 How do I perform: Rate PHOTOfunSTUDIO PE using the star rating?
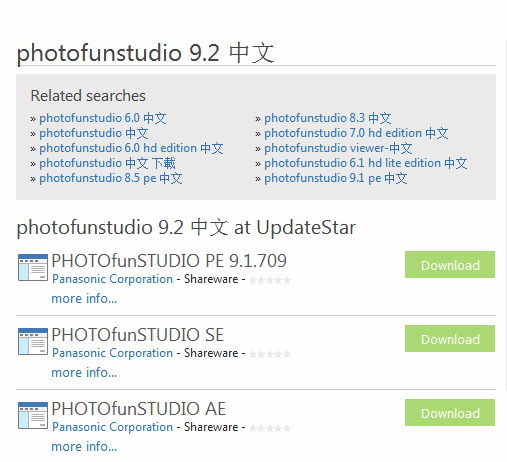pos(270,280)
